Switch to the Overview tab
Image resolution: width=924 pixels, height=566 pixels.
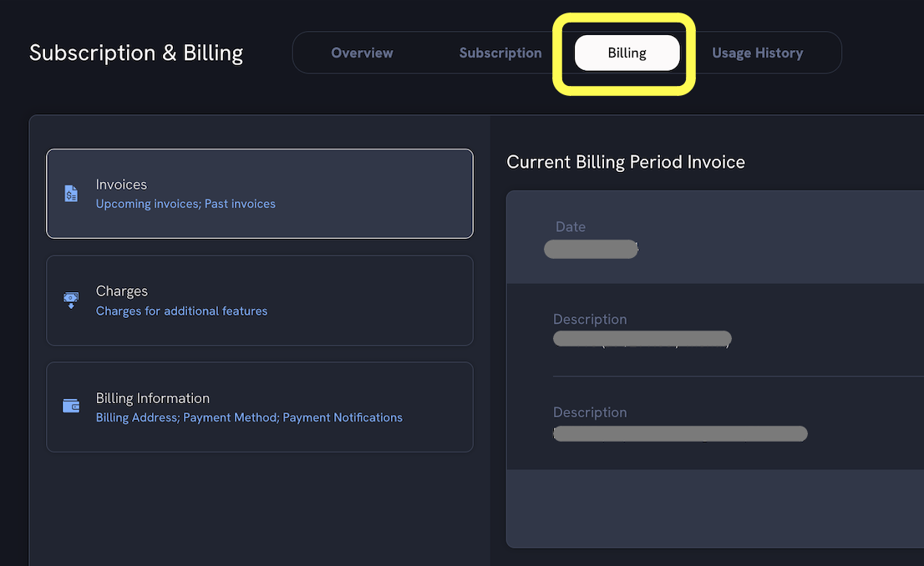click(x=362, y=53)
